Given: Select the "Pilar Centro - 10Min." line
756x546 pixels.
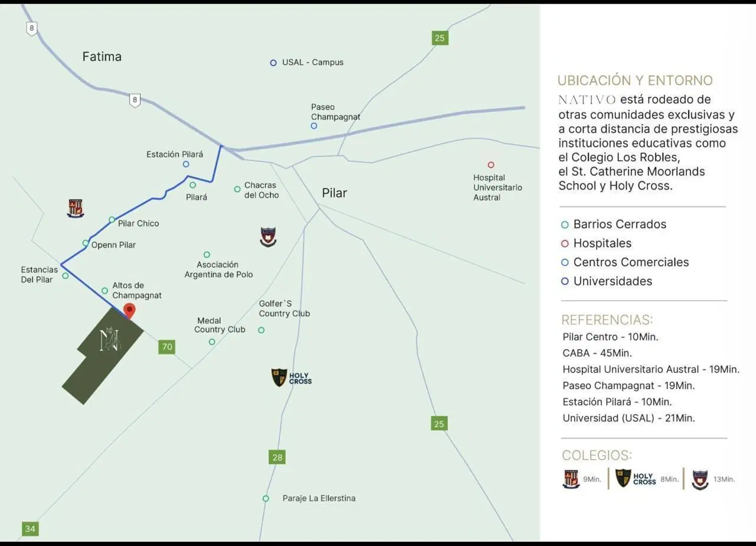Looking at the screenshot, I should coord(610,337).
